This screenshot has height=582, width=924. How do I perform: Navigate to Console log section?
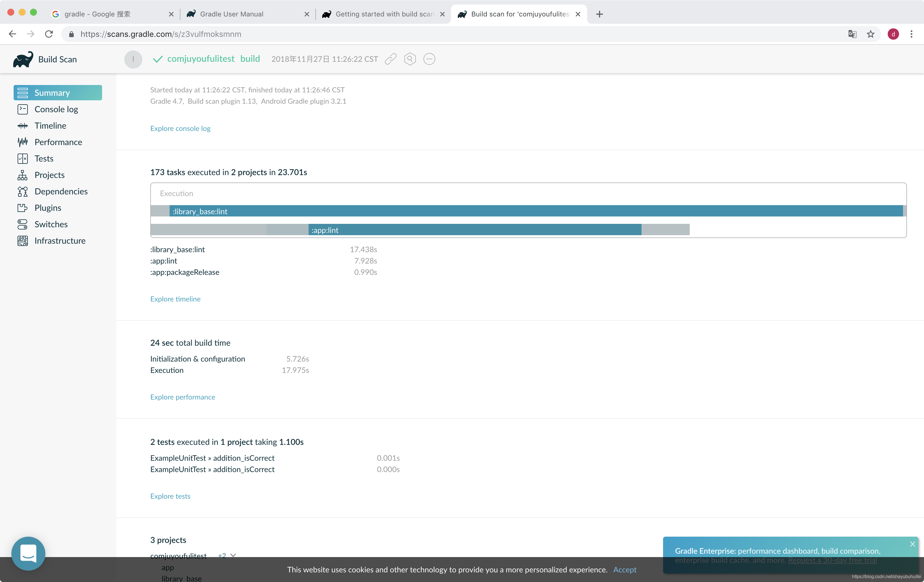point(57,109)
